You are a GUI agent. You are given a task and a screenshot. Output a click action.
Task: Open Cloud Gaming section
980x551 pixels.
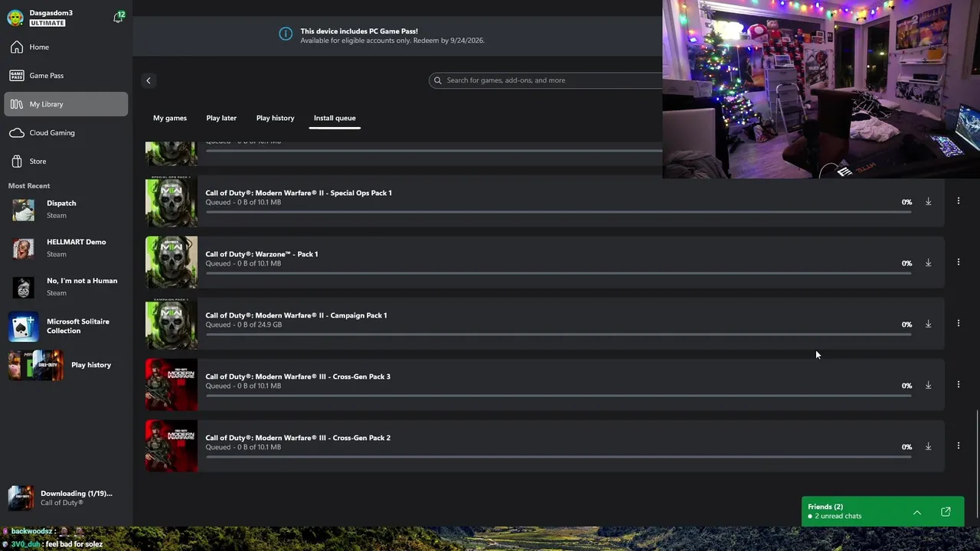pos(66,132)
